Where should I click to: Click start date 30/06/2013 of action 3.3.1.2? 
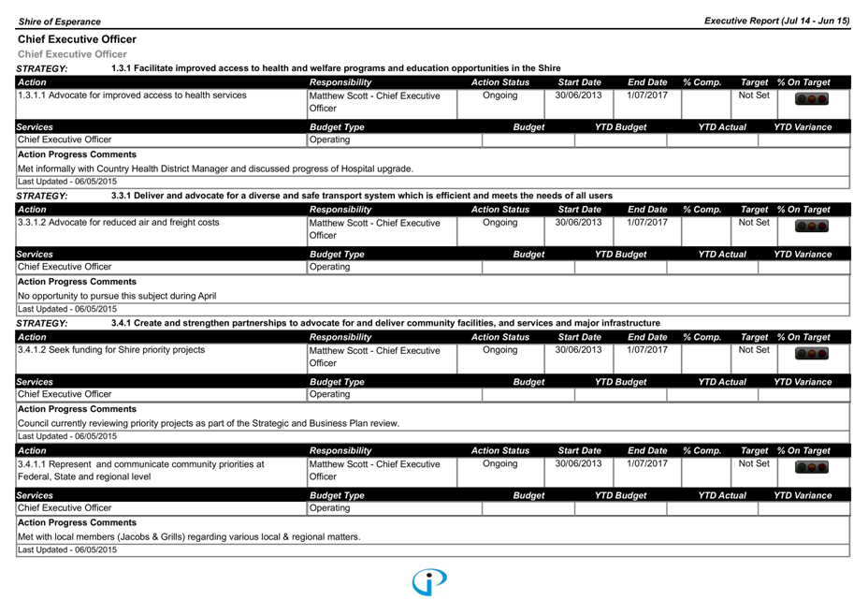[x=578, y=222]
